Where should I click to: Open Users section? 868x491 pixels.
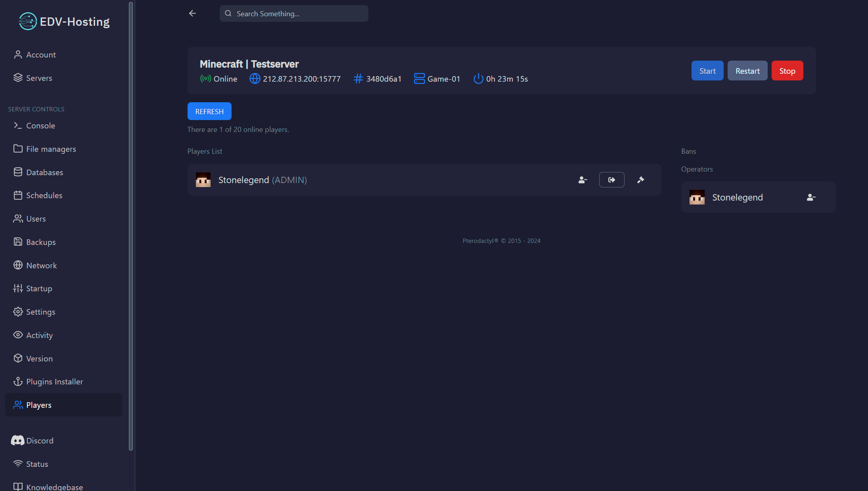(63, 219)
